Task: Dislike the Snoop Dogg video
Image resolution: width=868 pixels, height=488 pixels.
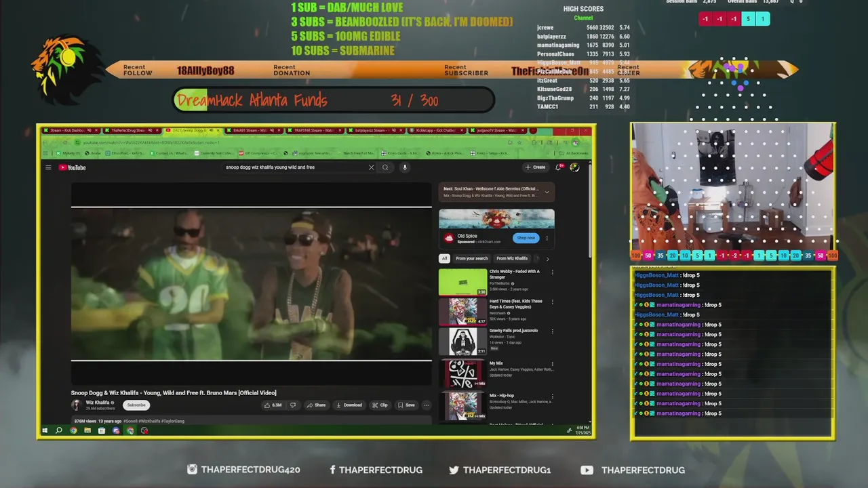Action: [x=293, y=405]
